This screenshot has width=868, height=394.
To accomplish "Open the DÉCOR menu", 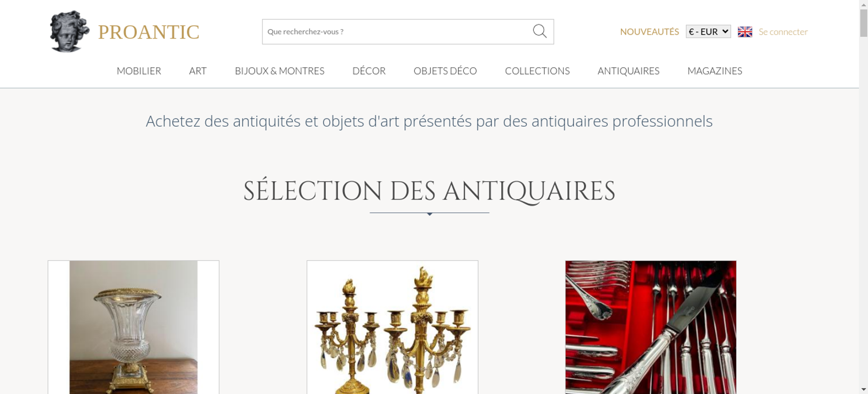I will (x=369, y=71).
